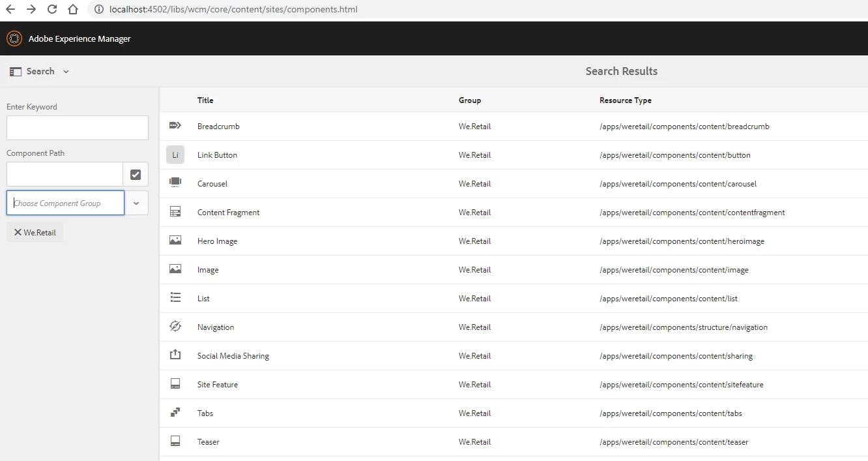Open the Site Feature component title

click(218, 384)
